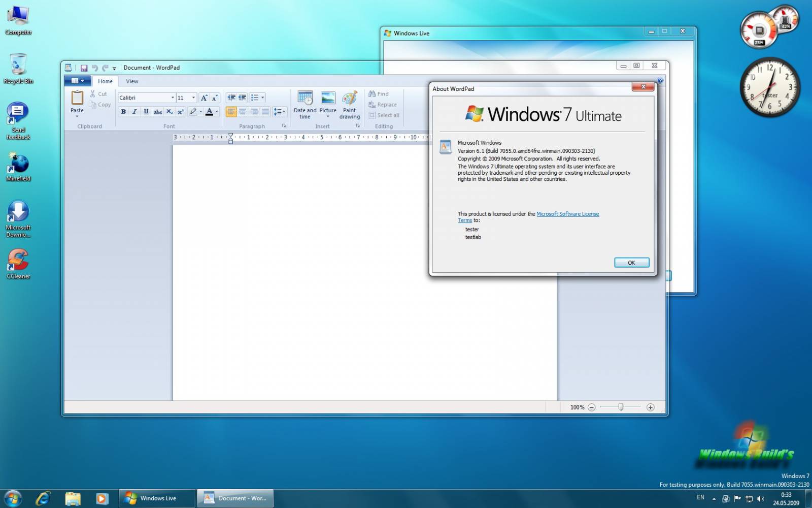Toggle bold formatting
The height and width of the screenshot is (508, 812).
point(123,112)
